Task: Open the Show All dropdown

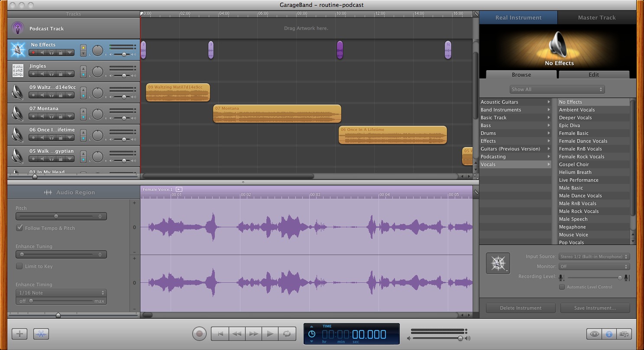Action: coord(557,89)
